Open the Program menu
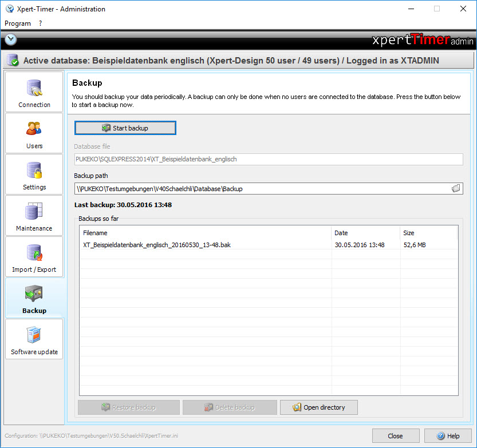This screenshot has height=448, width=477. pos(18,23)
